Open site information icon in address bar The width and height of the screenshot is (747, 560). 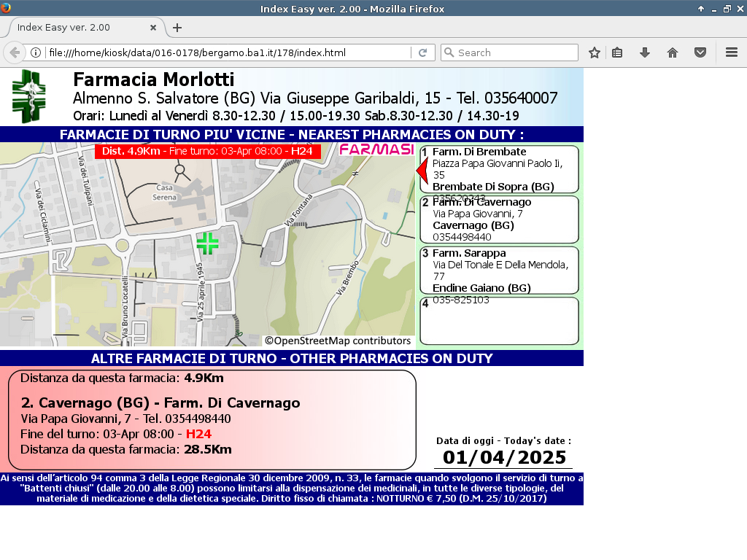(35, 52)
